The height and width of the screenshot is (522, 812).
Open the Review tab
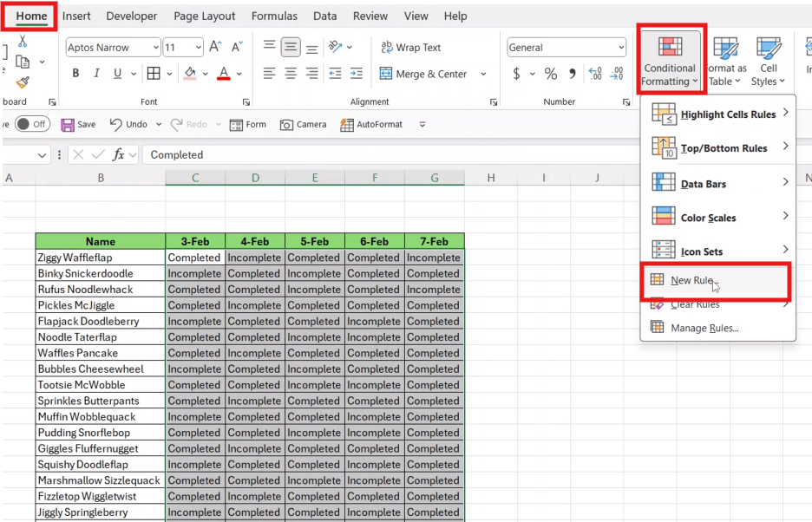tap(370, 16)
